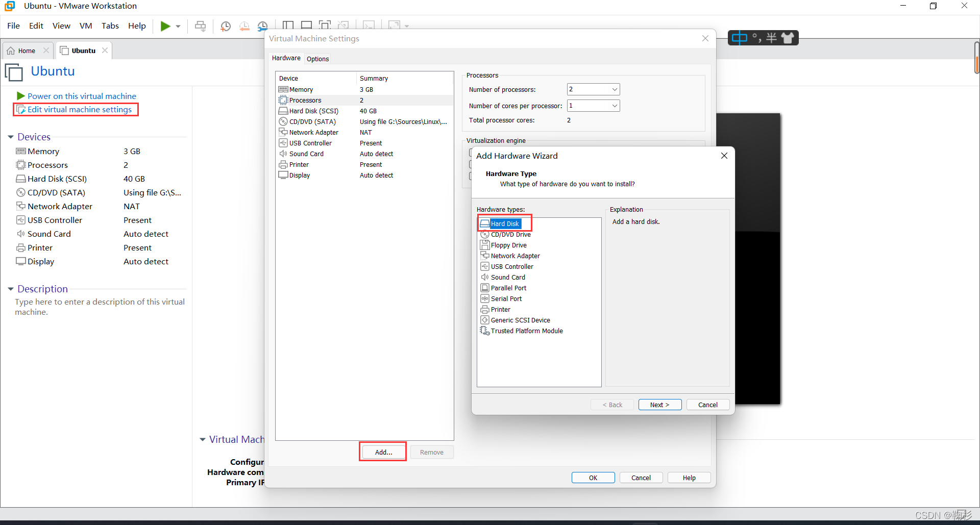This screenshot has width=980, height=525.
Task: Collapse the Virtual Machine Details section
Action: 203,439
